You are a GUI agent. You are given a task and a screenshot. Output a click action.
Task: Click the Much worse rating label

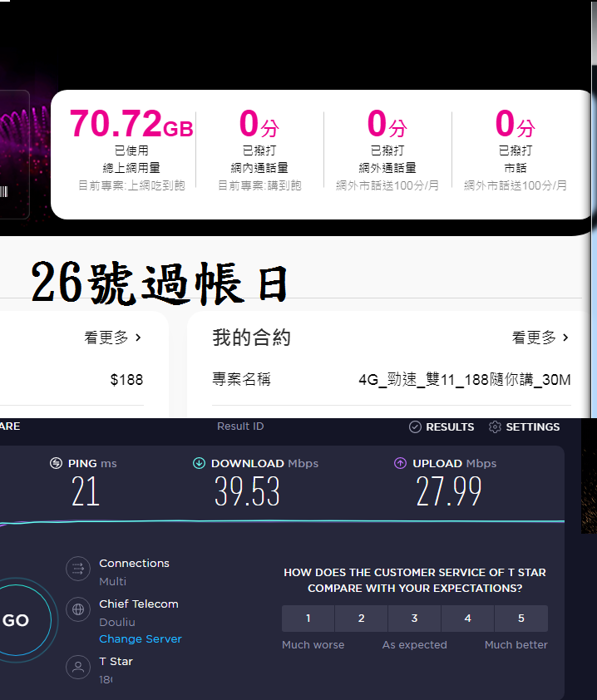click(x=313, y=644)
